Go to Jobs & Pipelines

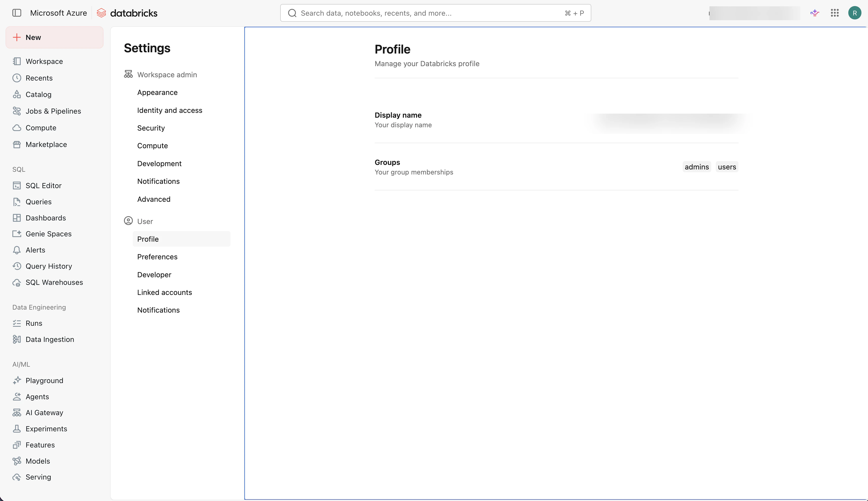tap(53, 111)
